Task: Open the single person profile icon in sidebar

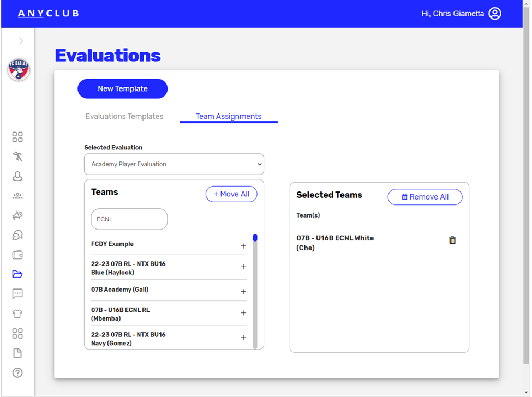Action: pyautogui.click(x=17, y=176)
